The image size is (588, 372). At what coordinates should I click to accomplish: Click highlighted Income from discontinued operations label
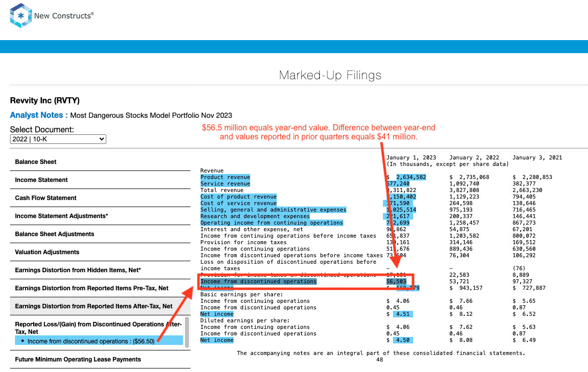click(x=258, y=281)
